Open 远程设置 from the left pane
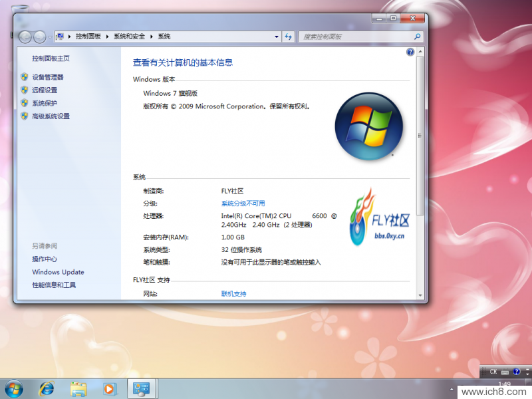Image resolution: width=532 pixels, height=399 pixels. pos(45,90)
